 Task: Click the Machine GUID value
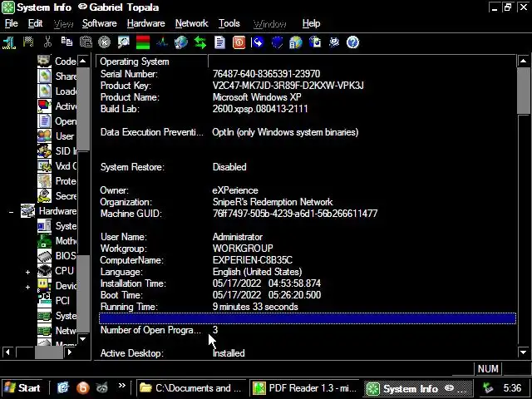pos(295,214)
